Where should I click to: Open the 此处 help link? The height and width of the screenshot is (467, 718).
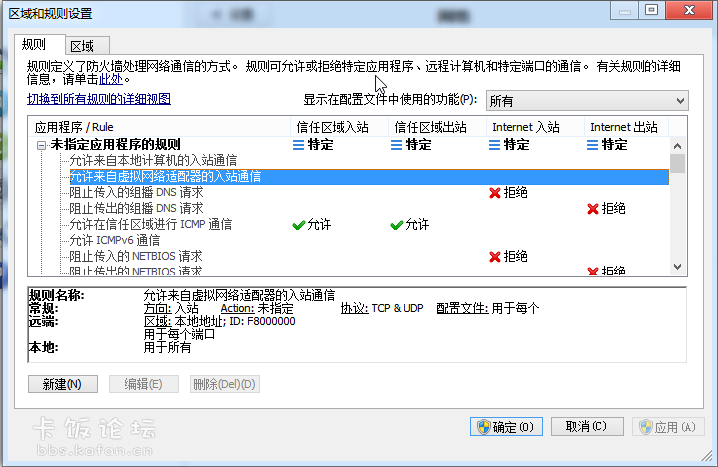click(x=111, y=79)
